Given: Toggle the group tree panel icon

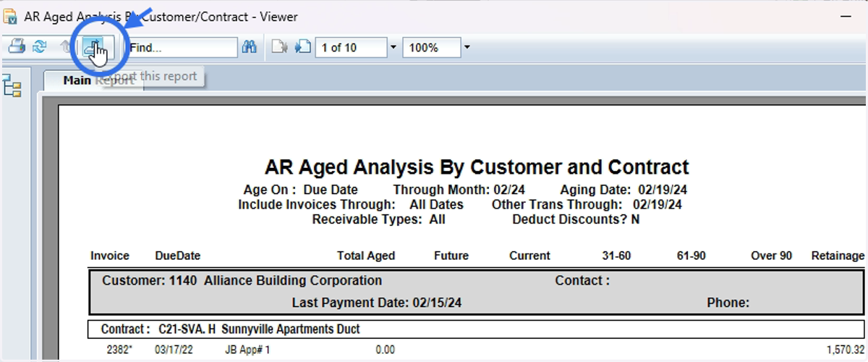Looking at the screenshot, I should 12,85.
